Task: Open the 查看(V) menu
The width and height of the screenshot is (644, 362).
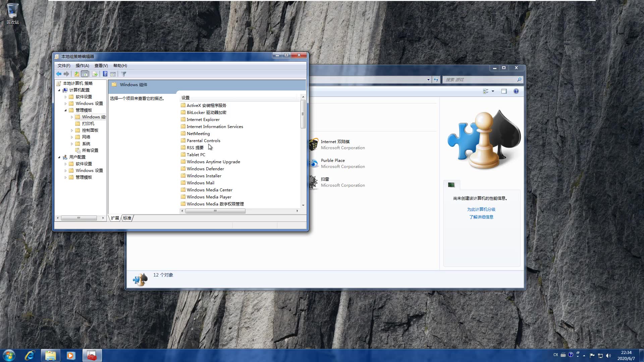Action: click(x=101, y=65)
